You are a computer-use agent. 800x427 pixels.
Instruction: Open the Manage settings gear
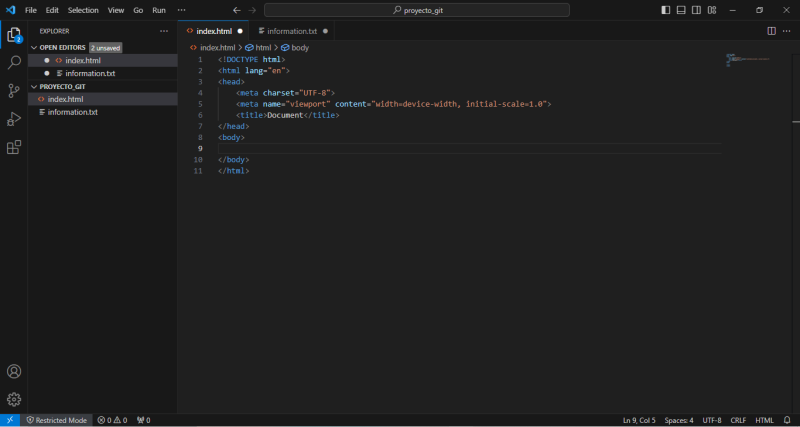[14, 399]
